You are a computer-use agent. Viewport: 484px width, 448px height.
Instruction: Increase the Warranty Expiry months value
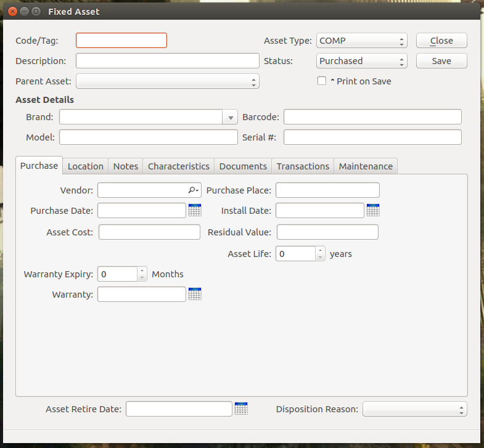point(142,271)
